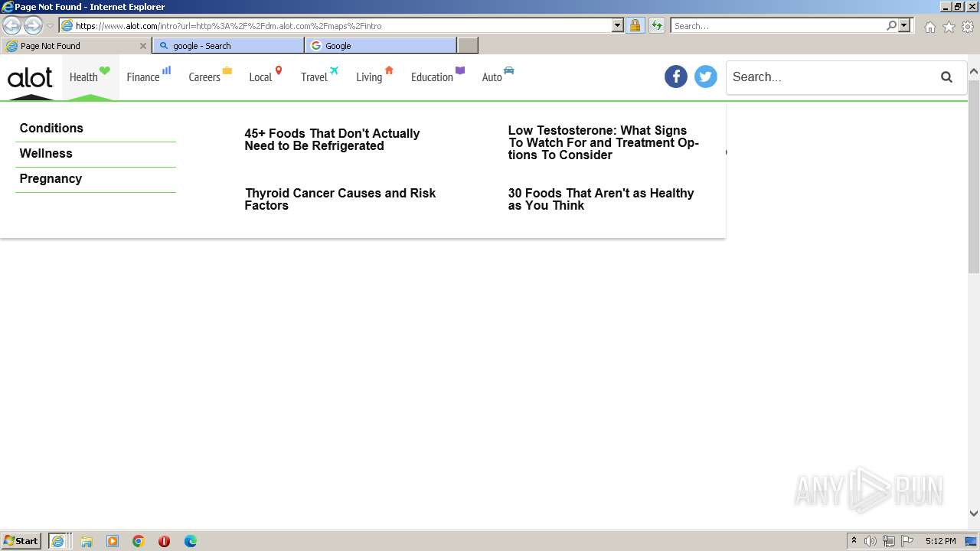
Task: Open IE Tools gear icon
Action: pos(968,26)
